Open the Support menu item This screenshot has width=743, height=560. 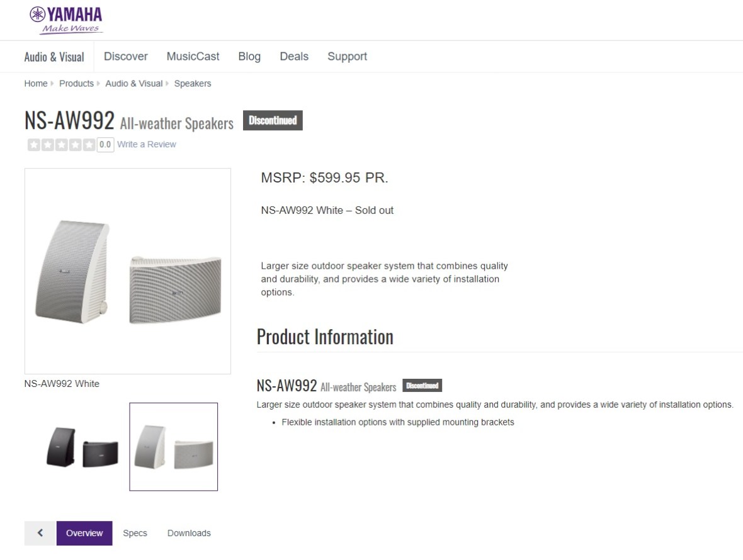pos(347,57)
